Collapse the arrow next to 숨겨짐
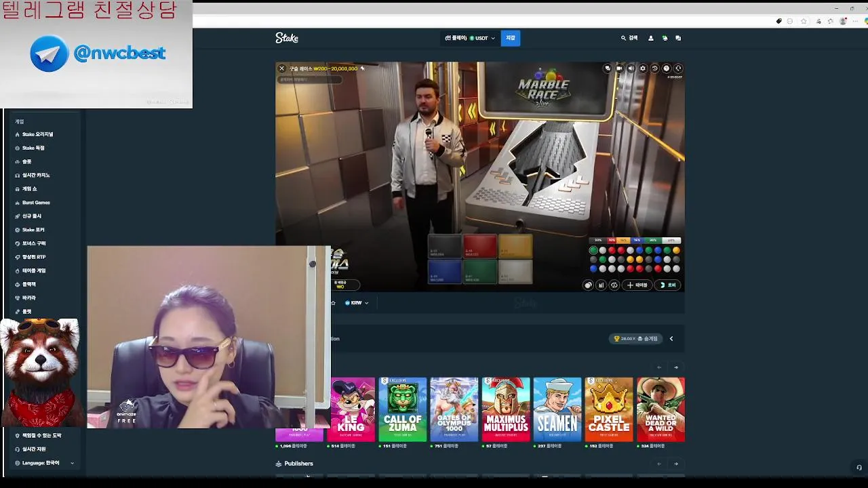868x488 pixels. [x=671, y=339]
